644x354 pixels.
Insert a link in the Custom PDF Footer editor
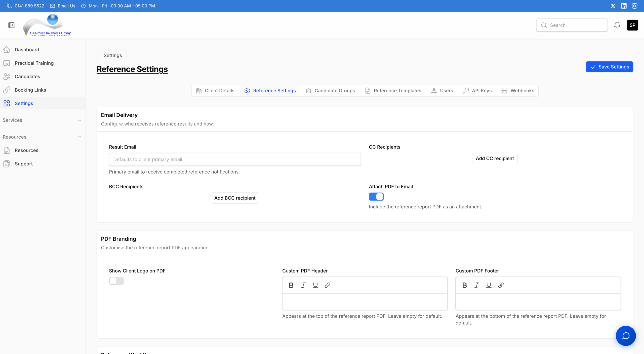pyautogui.click(x=501, y=285)
